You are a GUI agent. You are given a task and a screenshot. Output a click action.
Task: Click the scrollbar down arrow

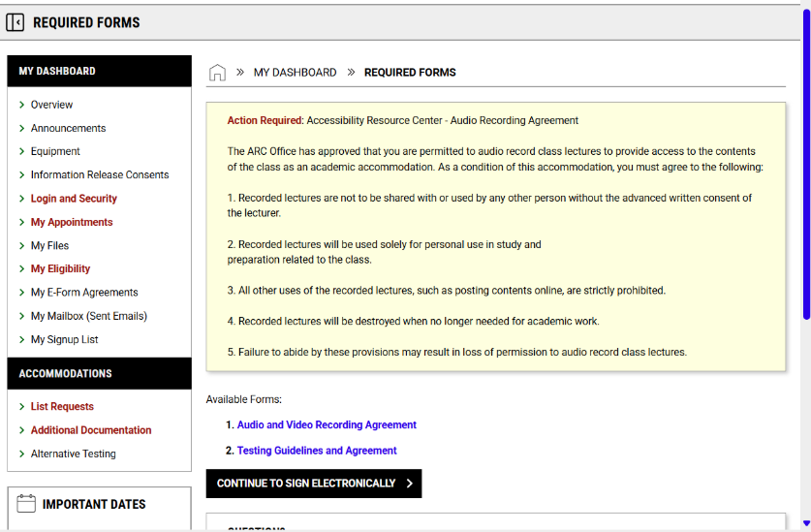[806, 523]
